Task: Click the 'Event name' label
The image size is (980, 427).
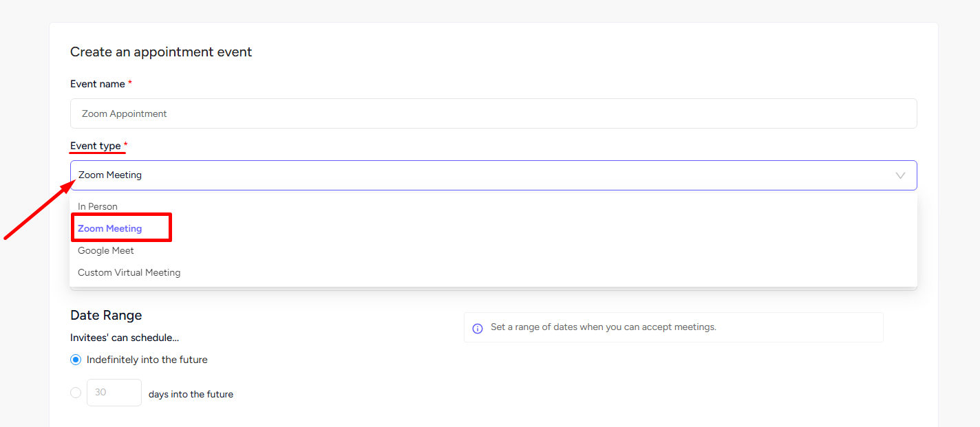Action: (98, 84)
